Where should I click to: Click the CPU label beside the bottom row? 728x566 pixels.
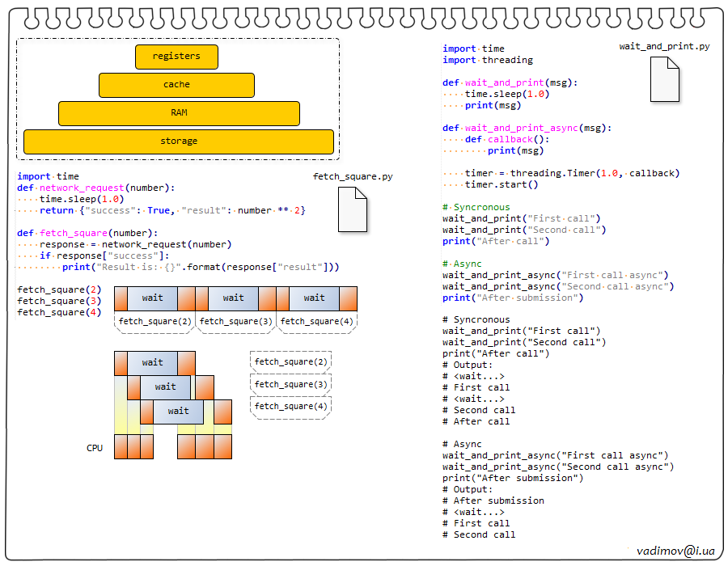point(95,448)
